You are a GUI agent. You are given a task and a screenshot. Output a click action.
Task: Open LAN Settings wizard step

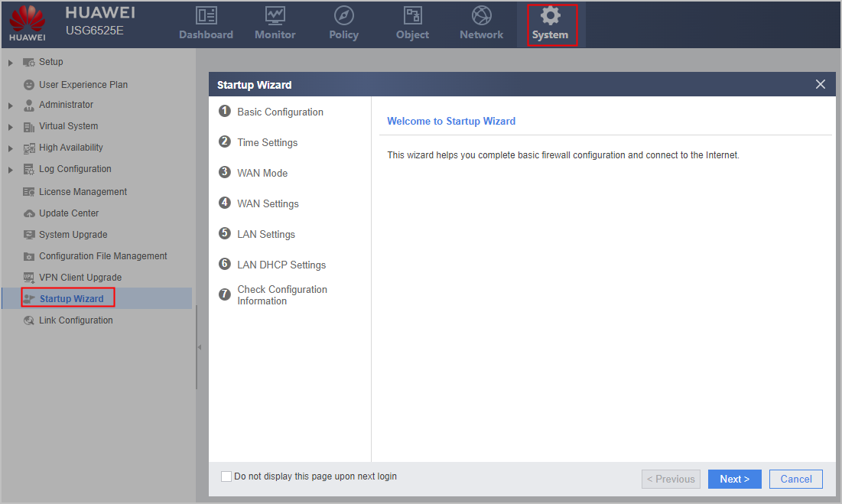tap(266, 235)
